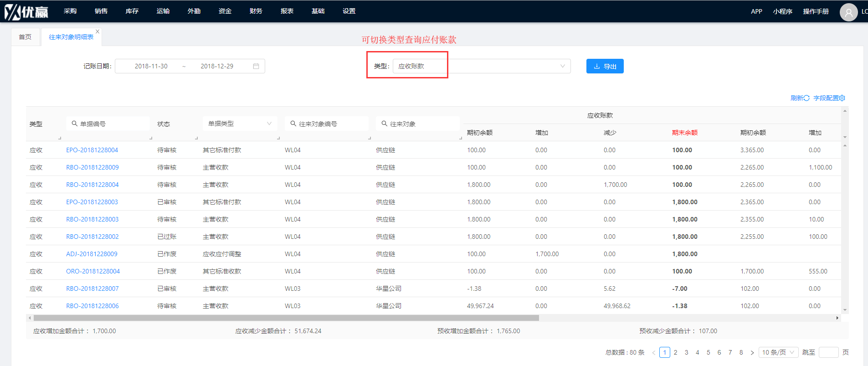Open the 采购 menu

click(x=70, y=11)
